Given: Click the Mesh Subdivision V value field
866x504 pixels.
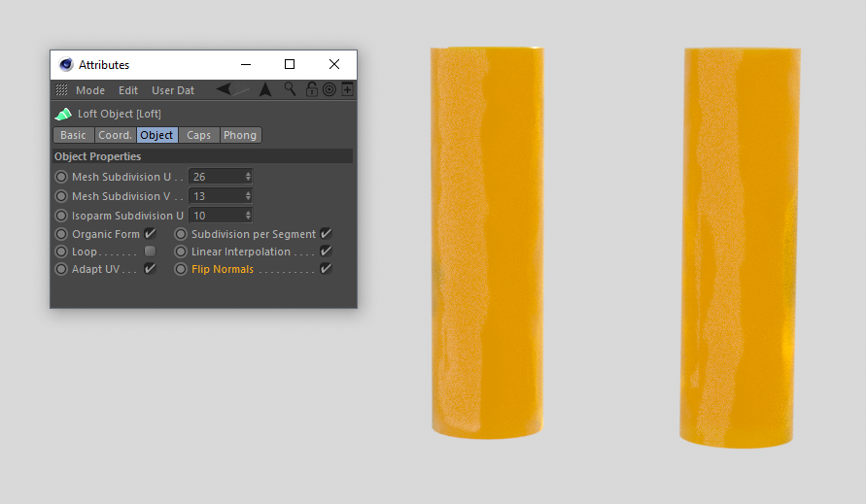Looking at the screenshot, I should 221,195.
